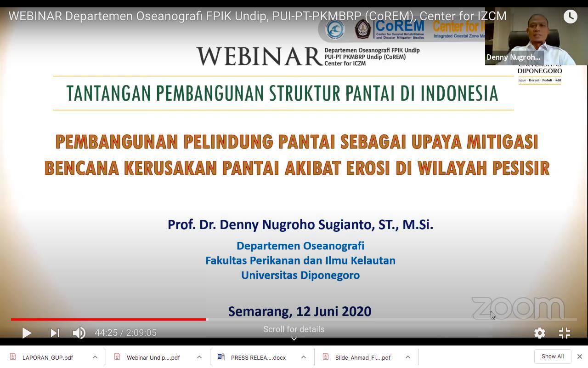588x368 pixels.
Task: Expand options for LAPORAN_GUP.pdf
Action: [x=95, y=357]
